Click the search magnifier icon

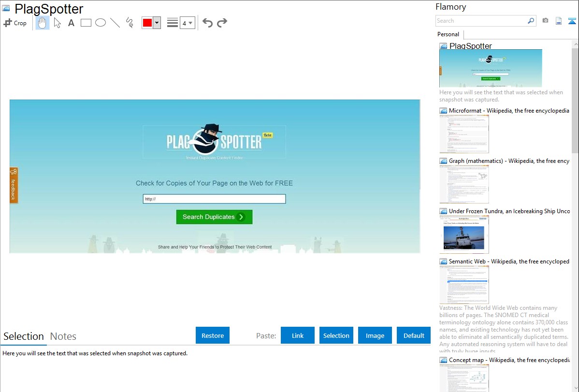click(x=531, y=21)
